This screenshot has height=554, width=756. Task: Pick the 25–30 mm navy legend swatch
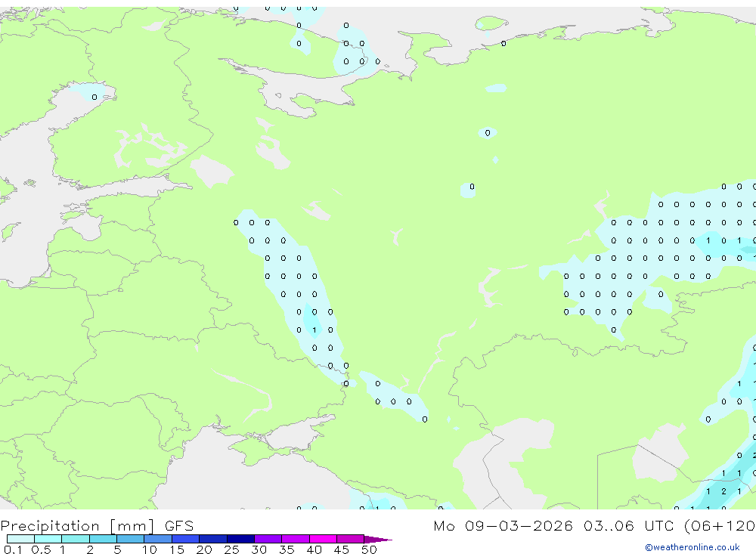point(240,539)
